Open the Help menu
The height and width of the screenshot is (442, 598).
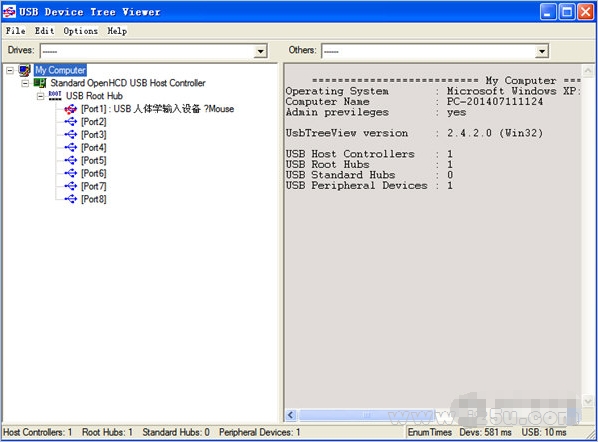coord(117,31)
